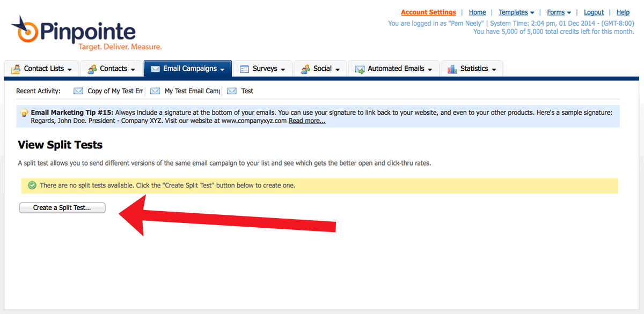
Task: Click the Recent Activity label
Action: 38,91
